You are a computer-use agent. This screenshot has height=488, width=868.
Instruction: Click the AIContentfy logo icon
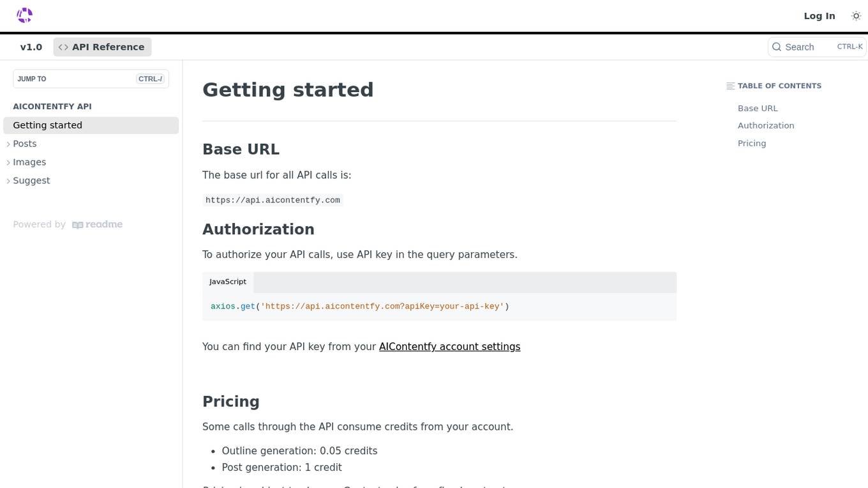click(24, 15)
